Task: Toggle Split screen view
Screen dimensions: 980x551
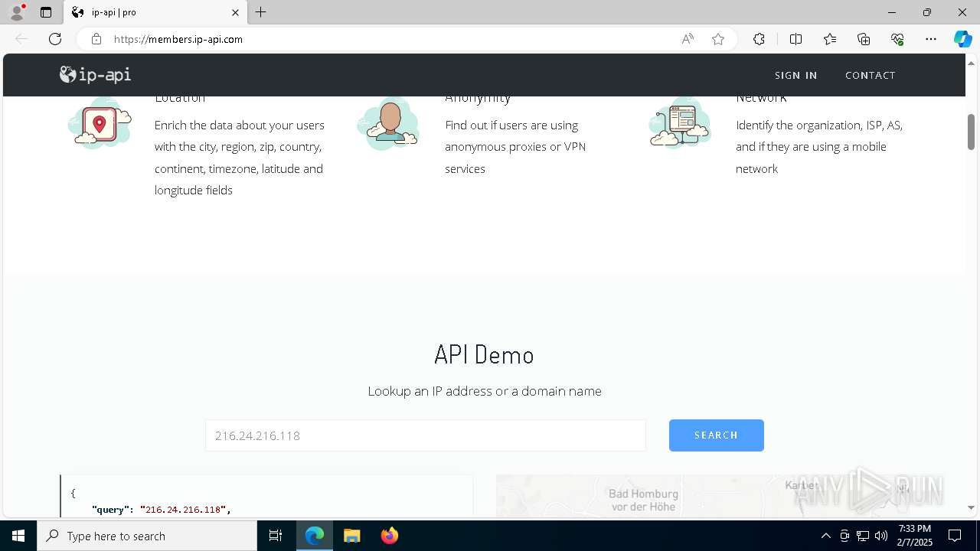Action: pos(795,39)
